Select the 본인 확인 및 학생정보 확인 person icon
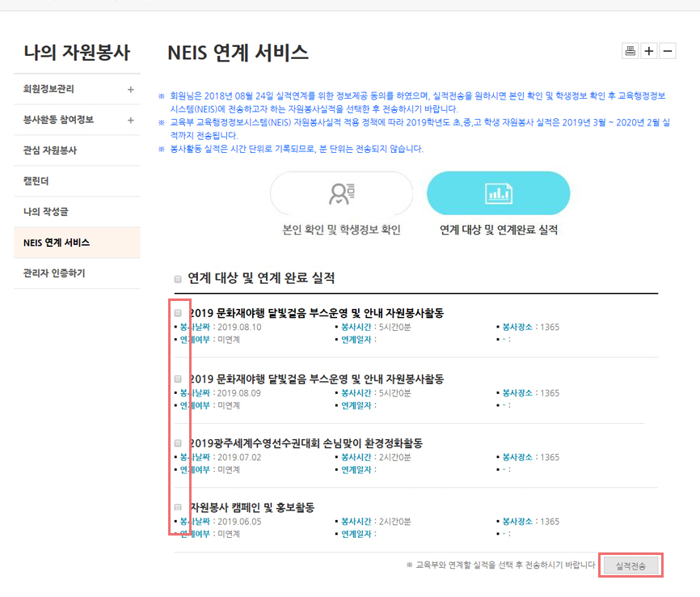The width and height of the screenshot is (700, 597). click(341, 193)
